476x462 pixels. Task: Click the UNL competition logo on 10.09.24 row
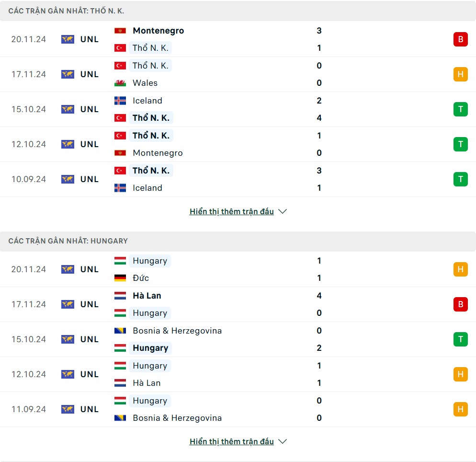click(68, 179)
